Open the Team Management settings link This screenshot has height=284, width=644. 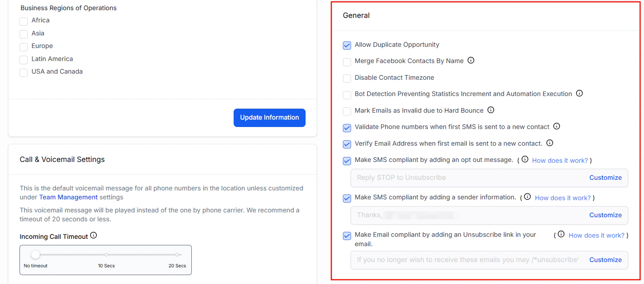[68, 197]
